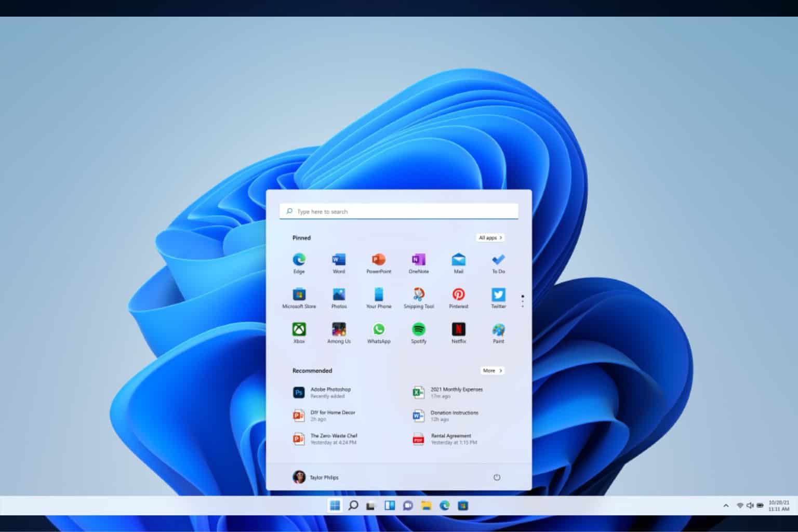This screenshot has width=798, height=532.
Task: Launch Word from the pinned apps
Action: click(x=339, y=263)
